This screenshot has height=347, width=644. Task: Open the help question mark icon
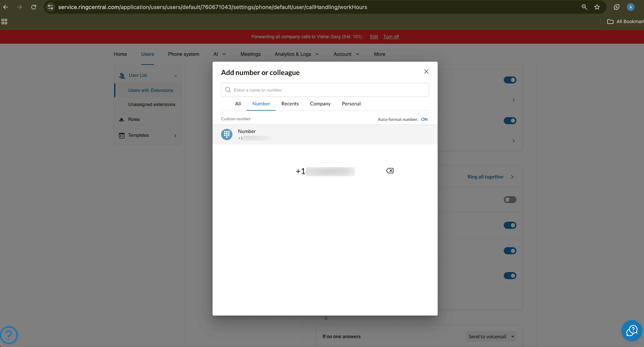[9, 335]
